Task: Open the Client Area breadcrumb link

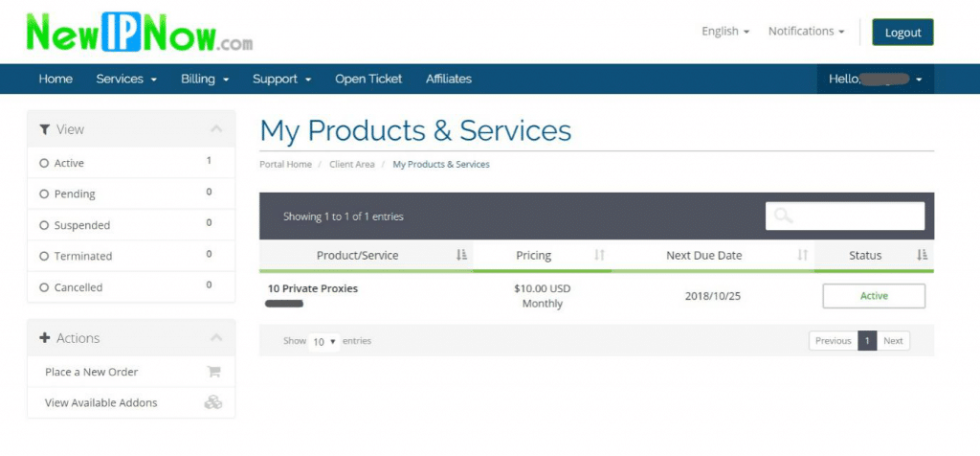Action: pos(352,165)
